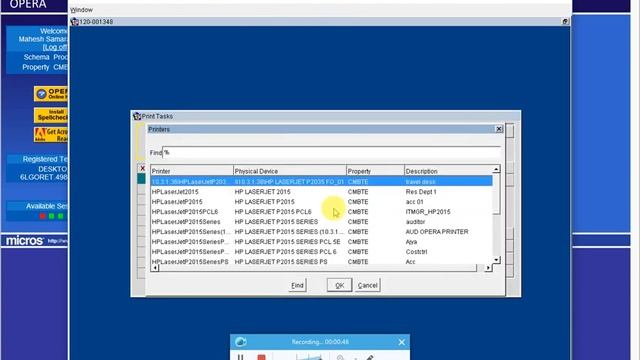Stop the screen recording
The width and height of the screenshot is (640, 360).
261,358
